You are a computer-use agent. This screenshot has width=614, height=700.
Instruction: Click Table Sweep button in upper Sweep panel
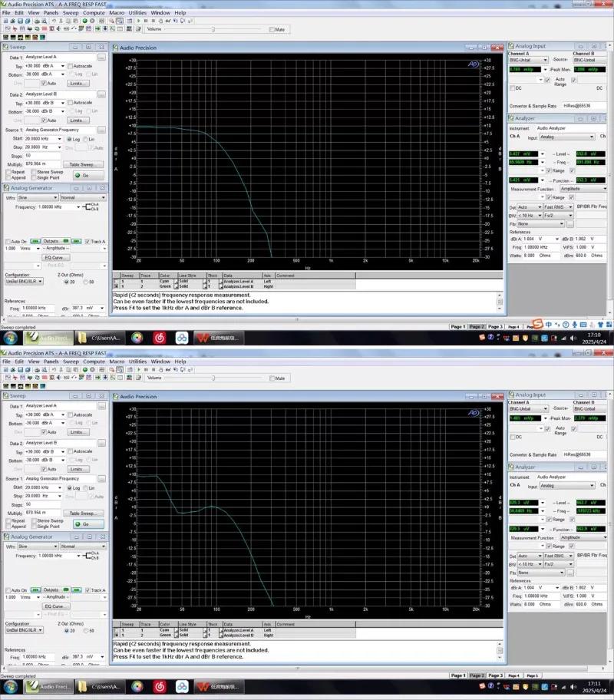pyautogui.click(x=81, y=164)
